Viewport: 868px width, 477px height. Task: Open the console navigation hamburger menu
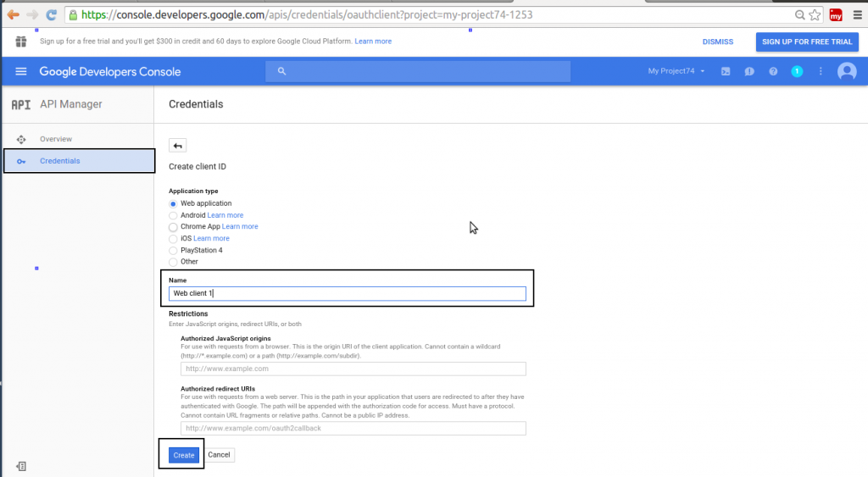tap(21, 71)
